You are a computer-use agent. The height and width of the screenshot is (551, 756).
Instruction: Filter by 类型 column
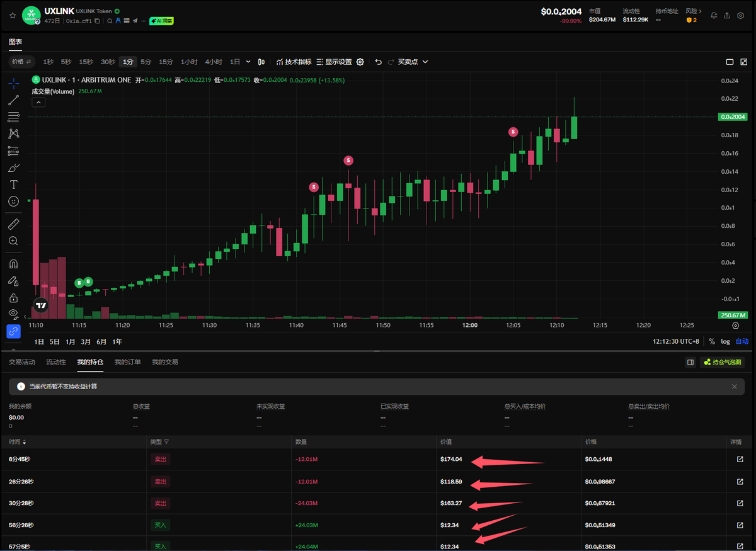tap(160, 442)
